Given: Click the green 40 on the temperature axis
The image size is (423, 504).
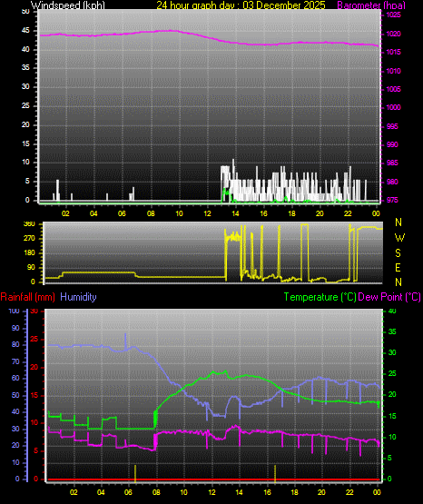Looking at the screenshot, I should [x=392, y=311].
